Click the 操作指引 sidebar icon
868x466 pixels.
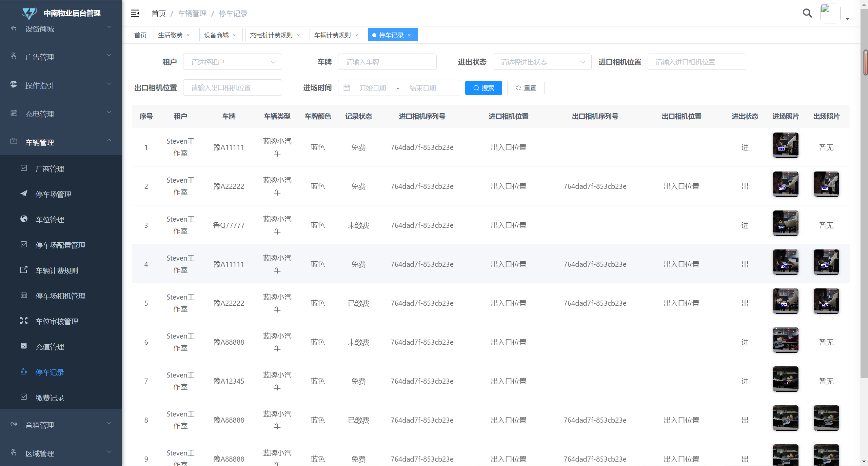(14, 84)
